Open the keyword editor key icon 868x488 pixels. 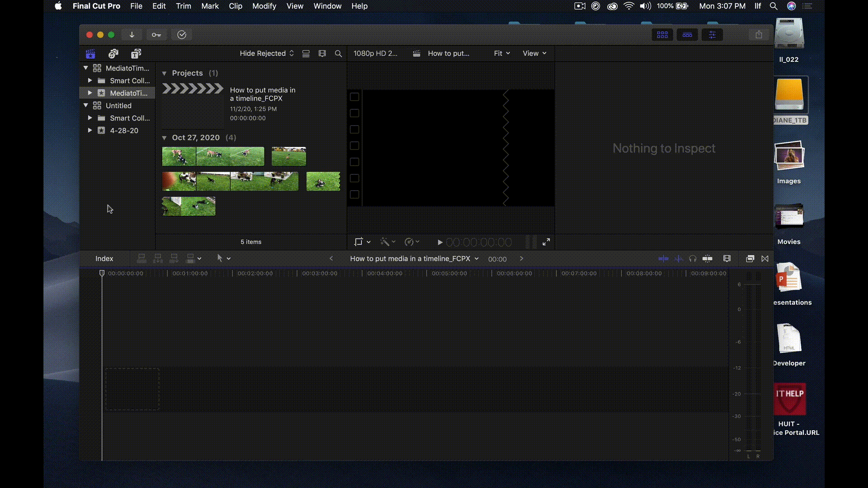click(156, 35)
